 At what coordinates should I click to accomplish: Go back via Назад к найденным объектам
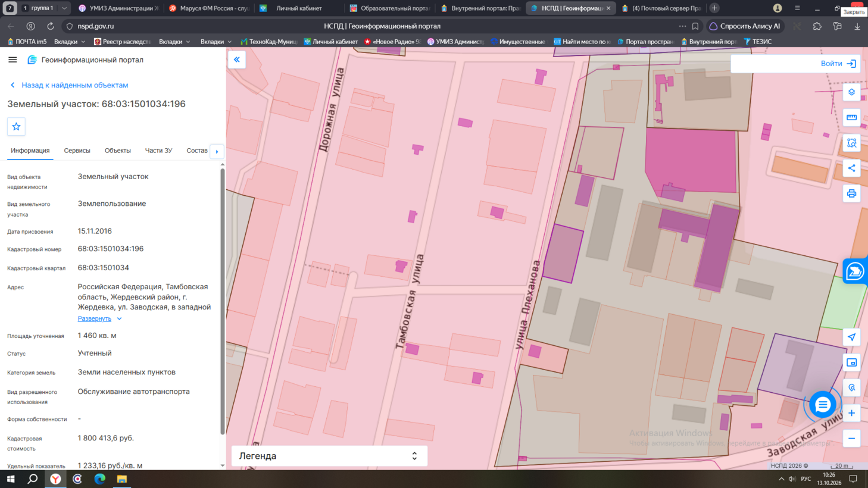(x=69, y=85)
